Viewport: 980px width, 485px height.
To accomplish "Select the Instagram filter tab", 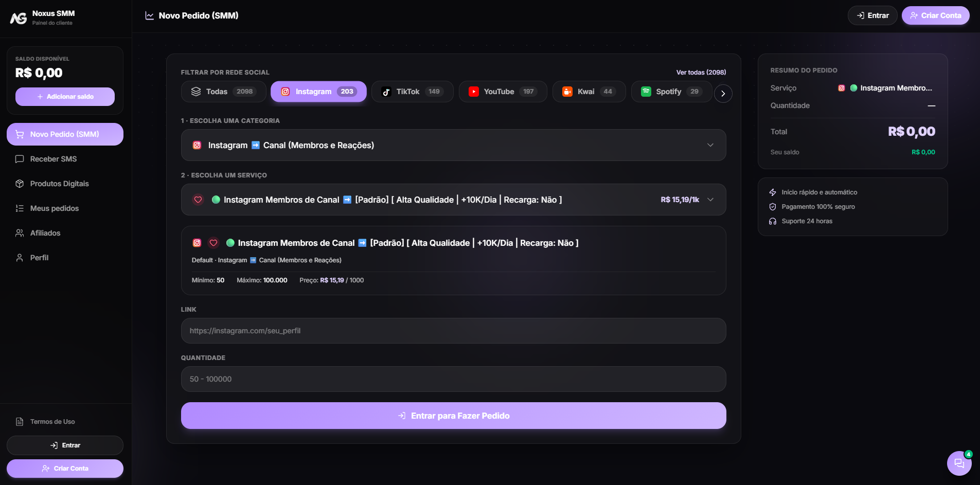I will click(318, 92).
